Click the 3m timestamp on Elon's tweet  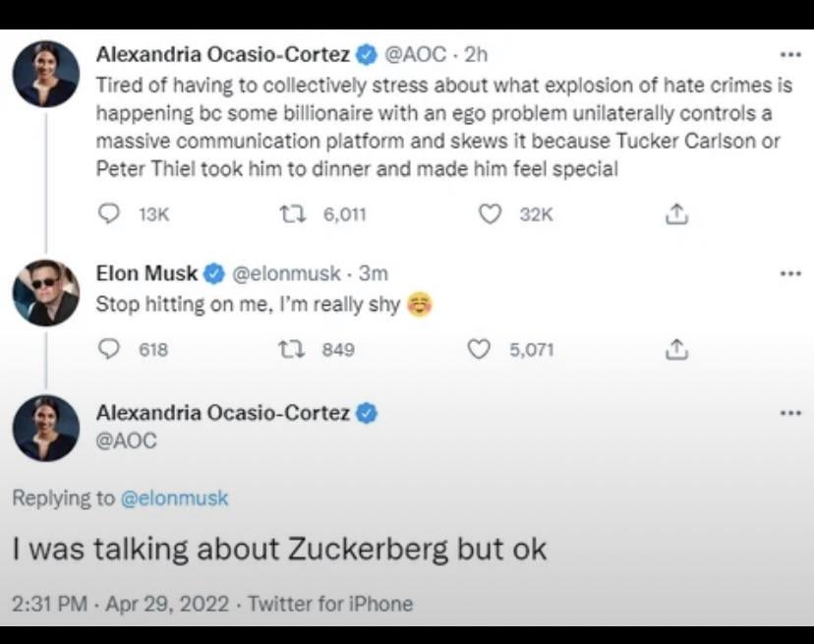point(373,273)
